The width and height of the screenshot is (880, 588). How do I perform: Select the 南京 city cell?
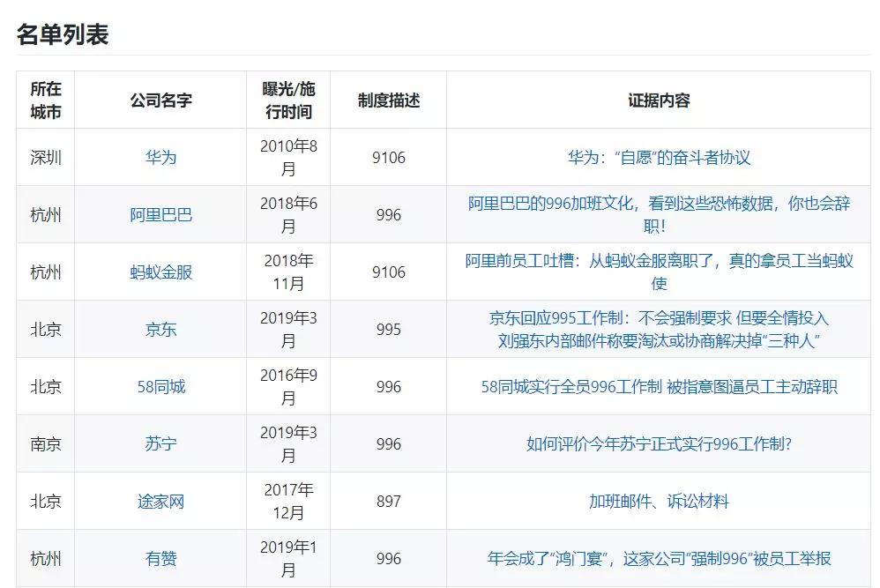[x=46, y=443]
